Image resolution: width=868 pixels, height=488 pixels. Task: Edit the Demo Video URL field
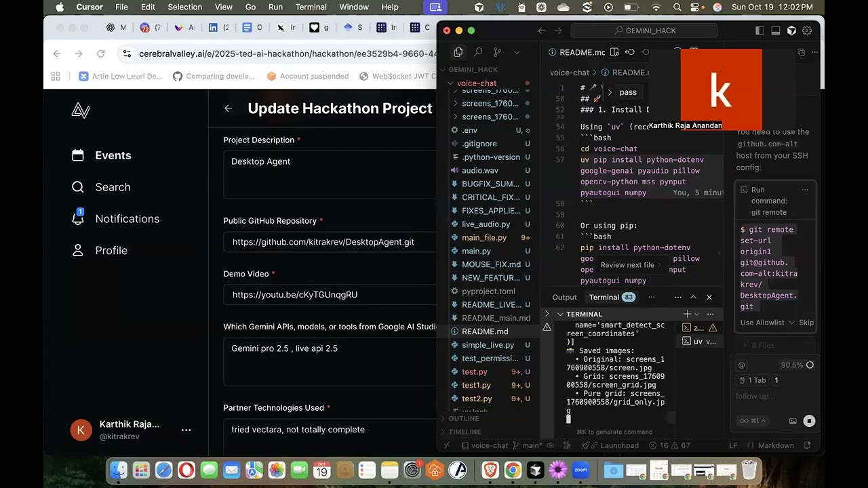[330, 295]
